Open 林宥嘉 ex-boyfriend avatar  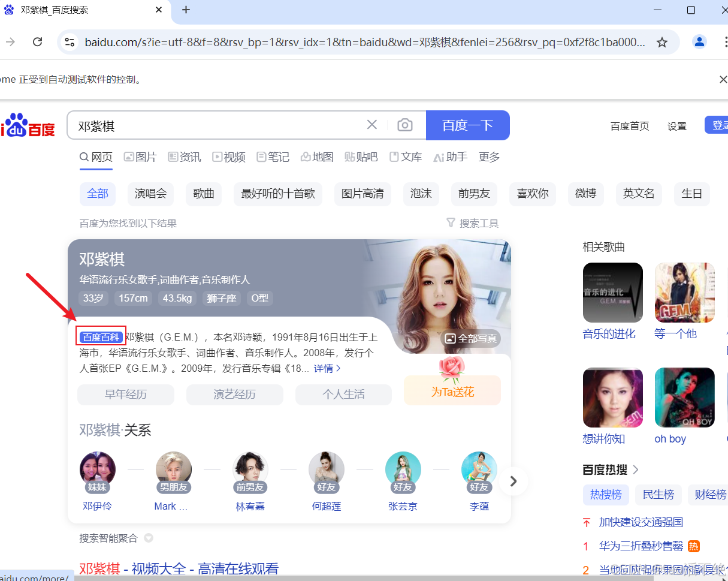tap(250, 469)
